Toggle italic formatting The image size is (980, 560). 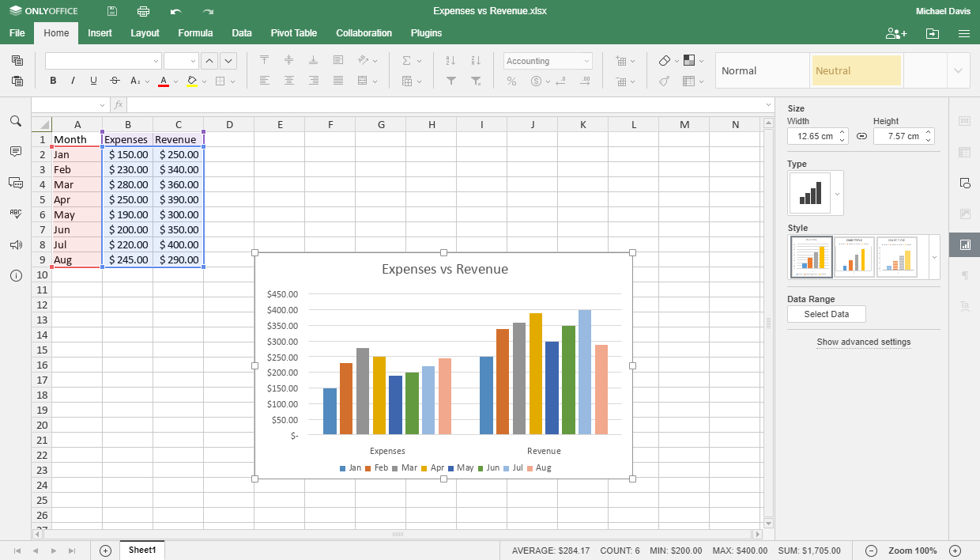(73, 81)
